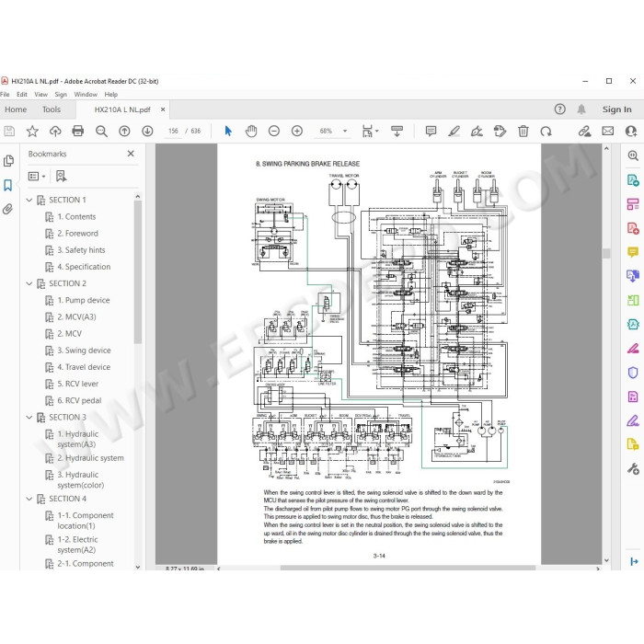Add a comment with the sticky note icon
Screen dimensions: 644x644
point(431,131)
